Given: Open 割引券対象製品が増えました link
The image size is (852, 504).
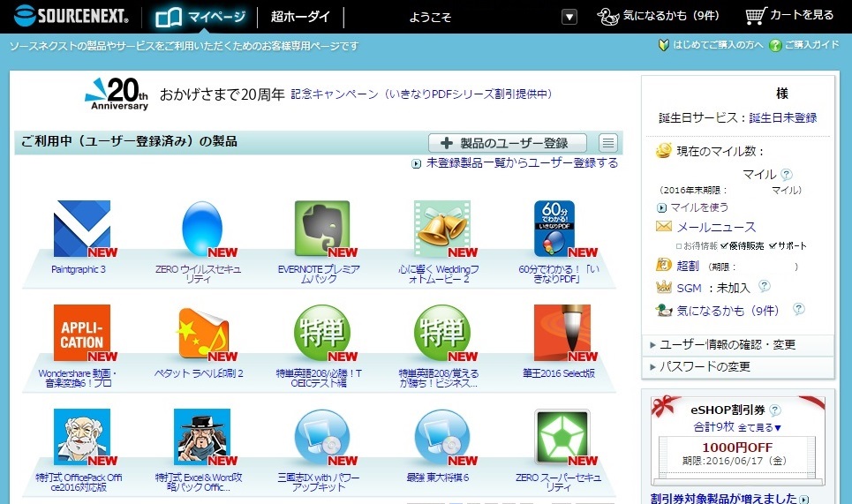Looking at the screenshot, I should (723, 498).
